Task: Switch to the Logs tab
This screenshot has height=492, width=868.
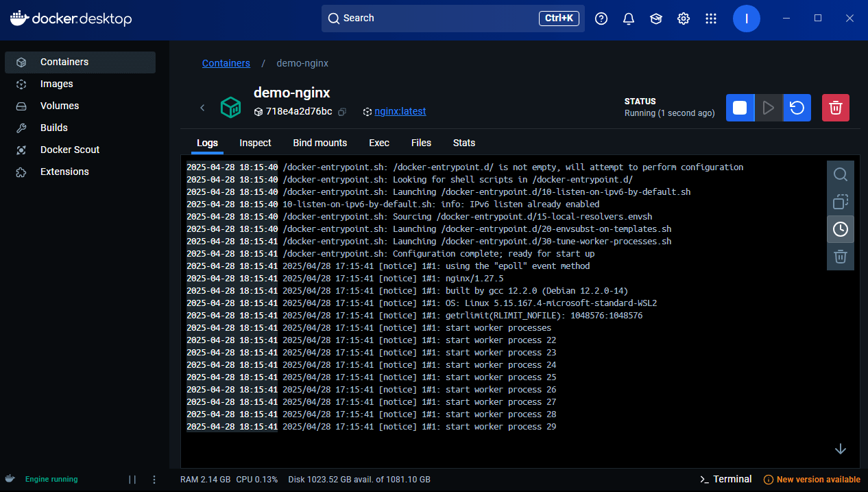Action: pos(207,143)
